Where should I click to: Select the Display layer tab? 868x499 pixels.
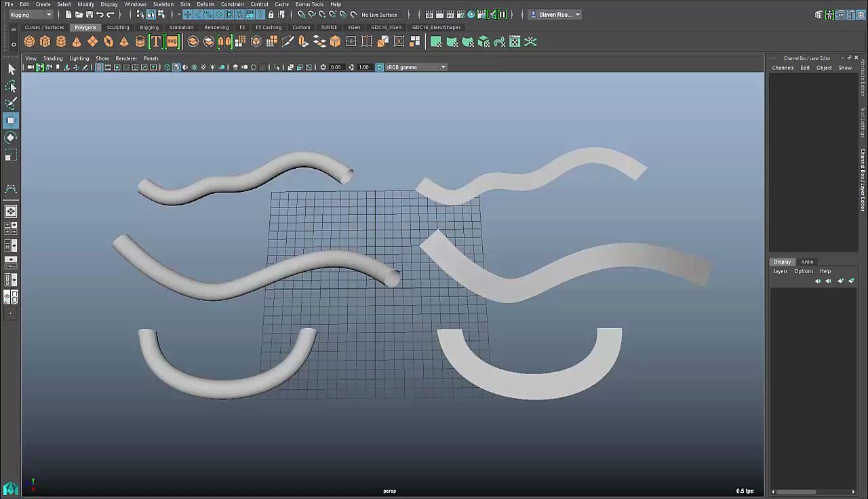click(x=782, y=262)
